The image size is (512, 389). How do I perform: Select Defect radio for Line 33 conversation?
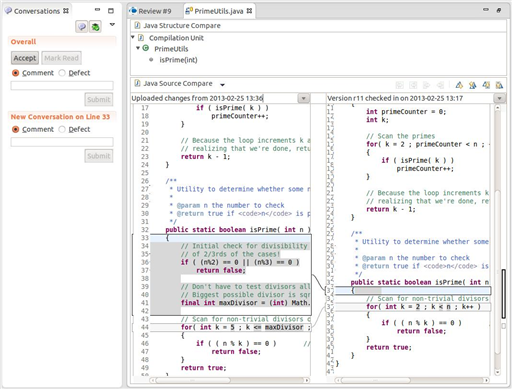click(x=62, y=129)
